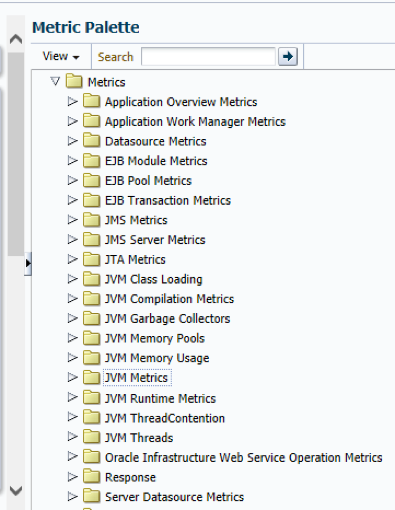The width and height of the screenshot is (395, 510).
Task: Click the EJB Module Metrics folder icon
Action: pyautogui.click(x=91, y=160)
